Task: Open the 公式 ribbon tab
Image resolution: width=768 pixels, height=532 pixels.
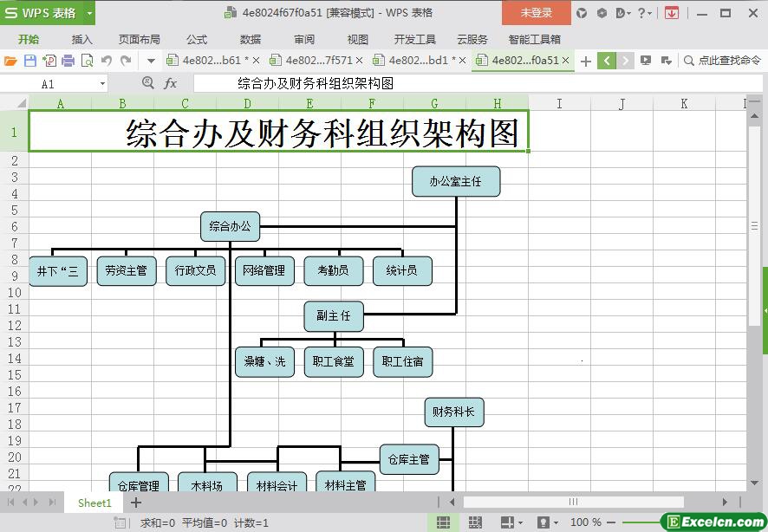Action: coord(197,39)
